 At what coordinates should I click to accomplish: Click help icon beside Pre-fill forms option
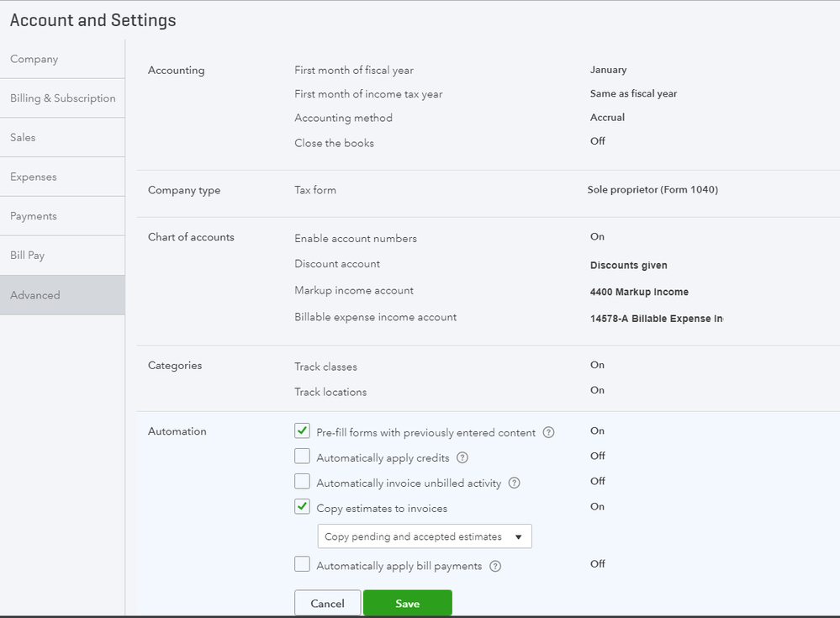(548, 433)
